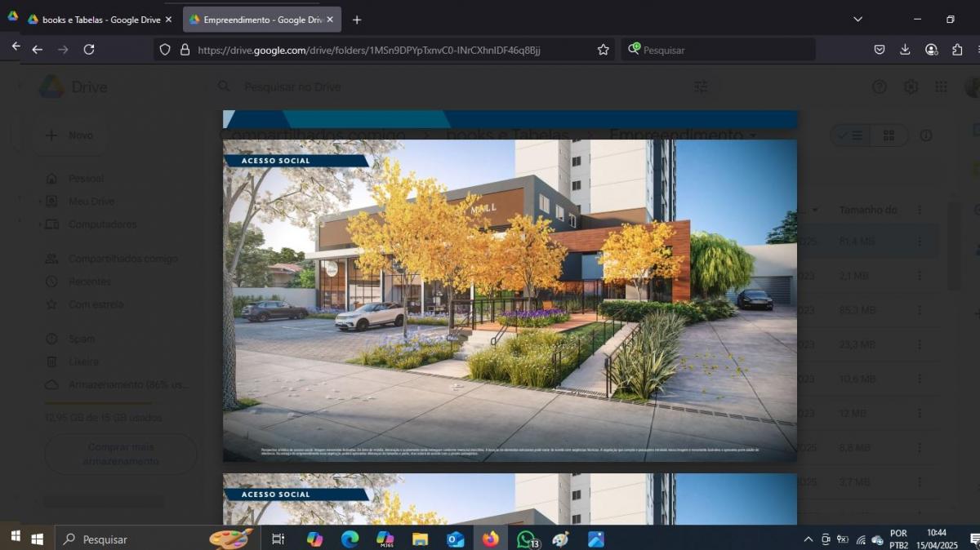Open the Google apps grid
This screenshot has width=980, height=550.
pyautogui.click(x=941, y=87)
